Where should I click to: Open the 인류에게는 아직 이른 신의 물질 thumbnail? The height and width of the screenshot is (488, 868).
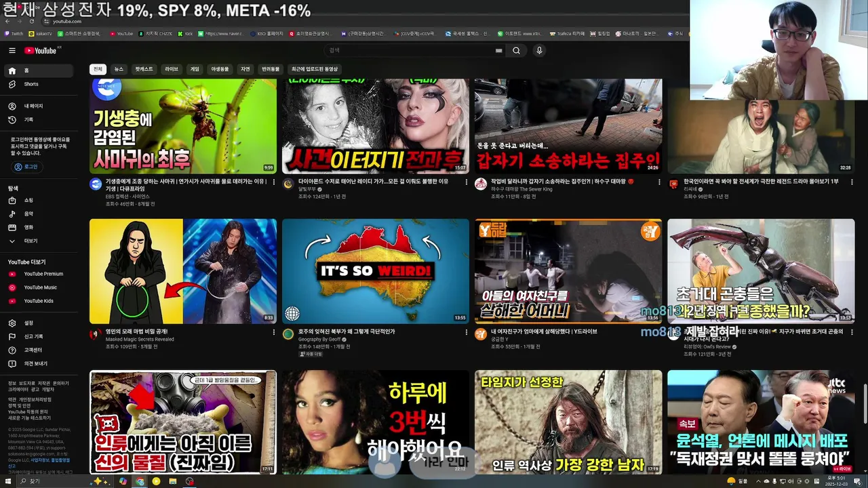[x=183, y=422]
